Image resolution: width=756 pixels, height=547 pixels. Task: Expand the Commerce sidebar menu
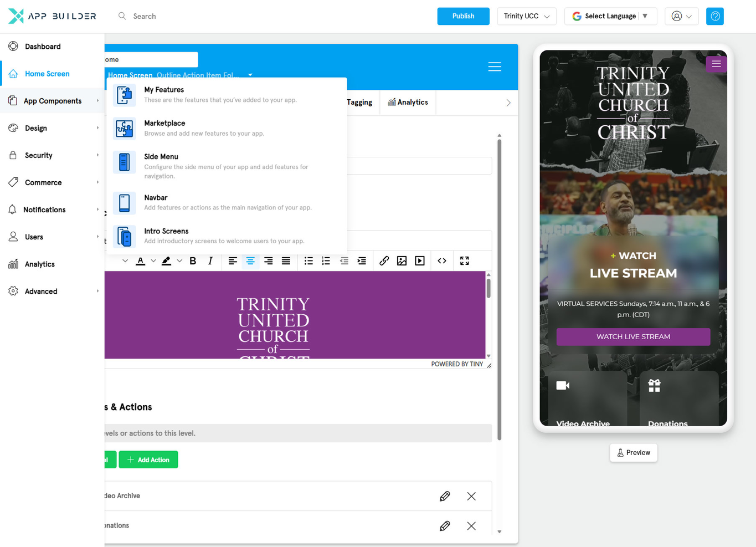[x=52, y=182]
